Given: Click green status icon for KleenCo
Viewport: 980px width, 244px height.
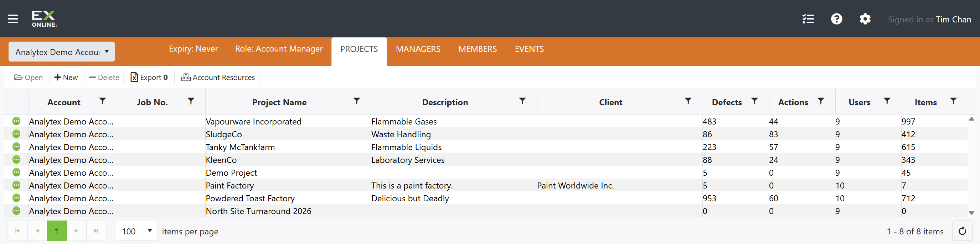Looking at the screenshot, I should 16,159.
